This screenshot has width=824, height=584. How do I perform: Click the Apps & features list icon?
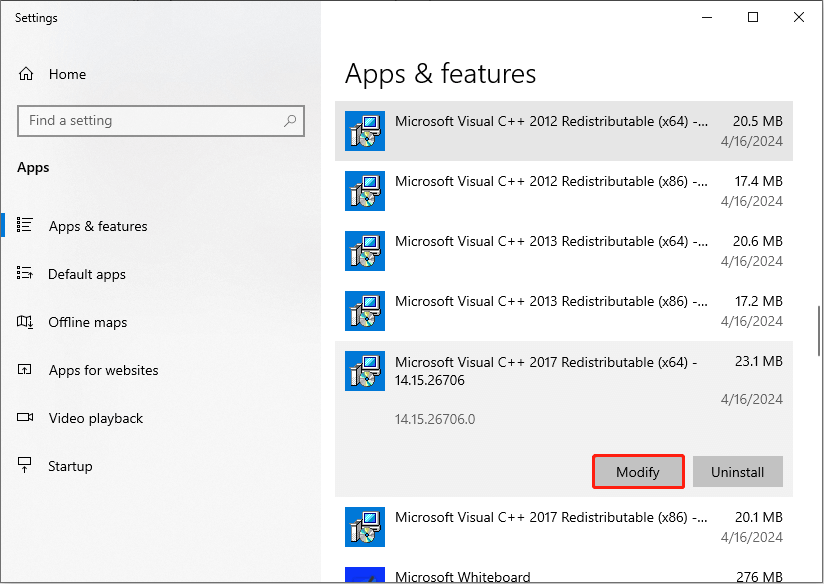click(25, 225)
